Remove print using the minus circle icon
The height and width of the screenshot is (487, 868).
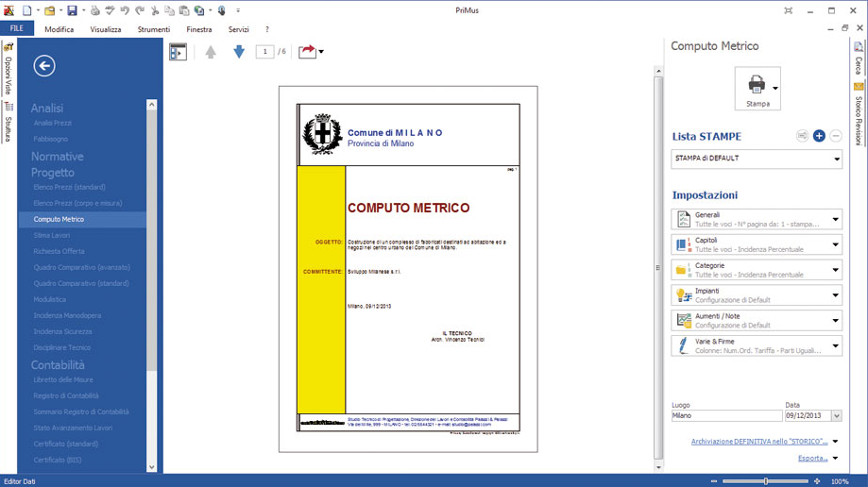tap(836, 136)
